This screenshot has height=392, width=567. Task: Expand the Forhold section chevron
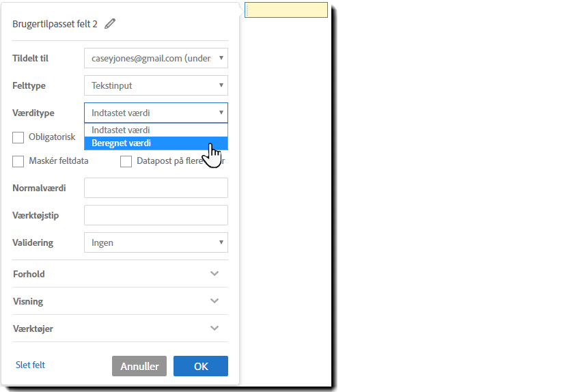click(215, 274)
